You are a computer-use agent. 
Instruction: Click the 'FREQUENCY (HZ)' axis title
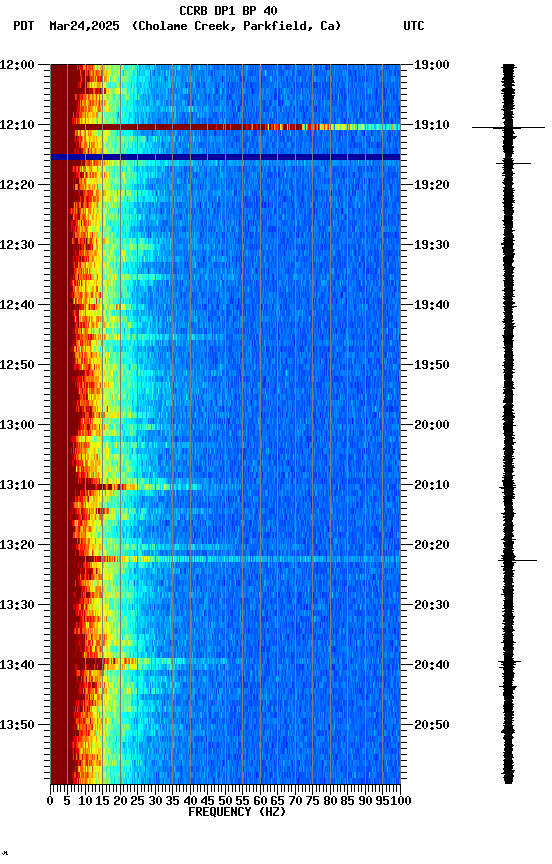pos(237,812)
